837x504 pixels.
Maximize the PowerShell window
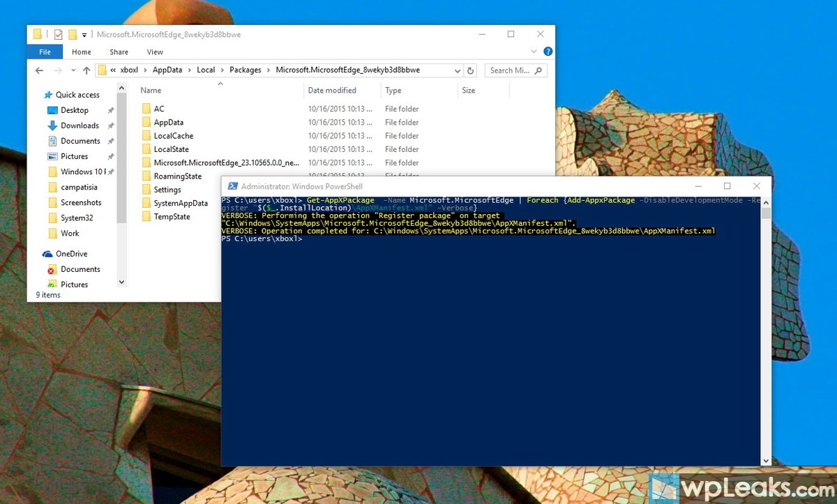coord(727,186)
